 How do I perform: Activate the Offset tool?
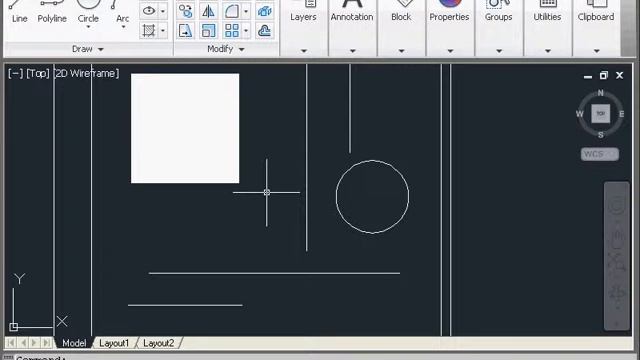(x=264, y=31)
